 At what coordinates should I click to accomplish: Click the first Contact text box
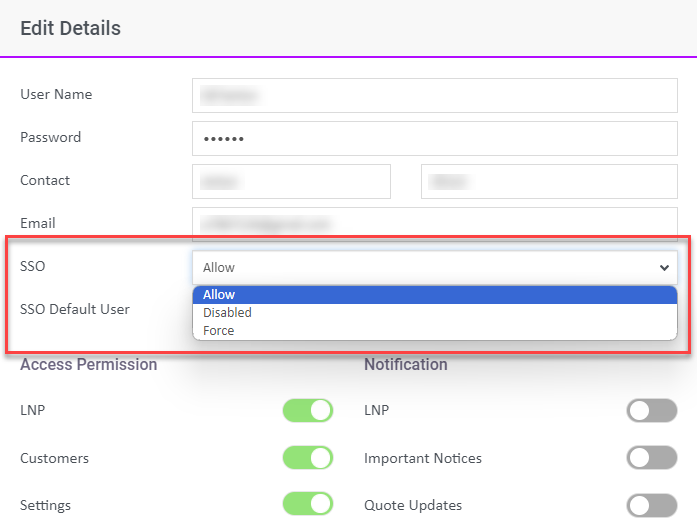tap(291, 181)
